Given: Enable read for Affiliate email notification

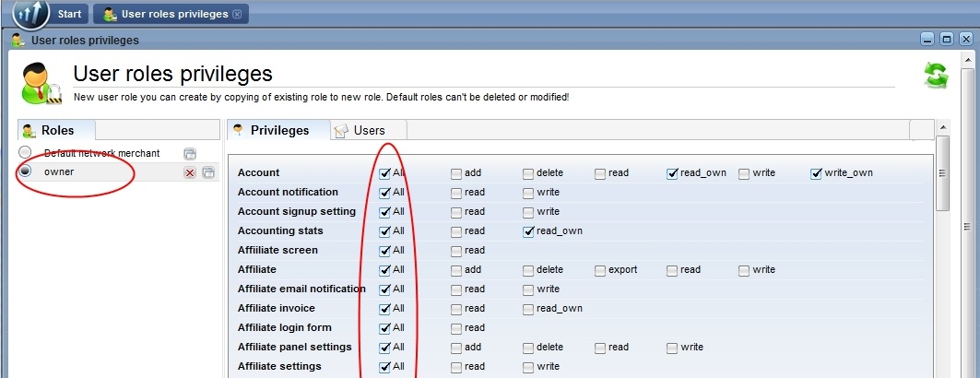Looking at the screenshot, I should pos(457,289).
